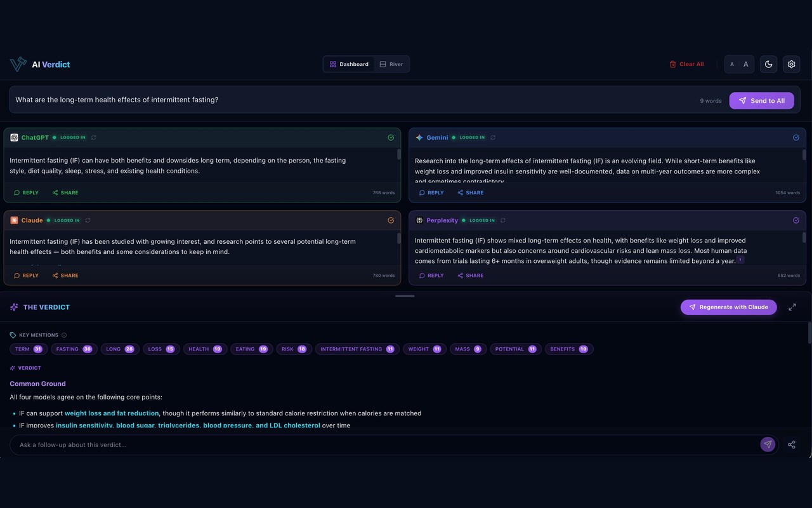Image resolution: width=812 pixels, height=508 pixels.
Task: Reply to the Perplexity response
Action: pyautogui.click(x=431, y=276)
